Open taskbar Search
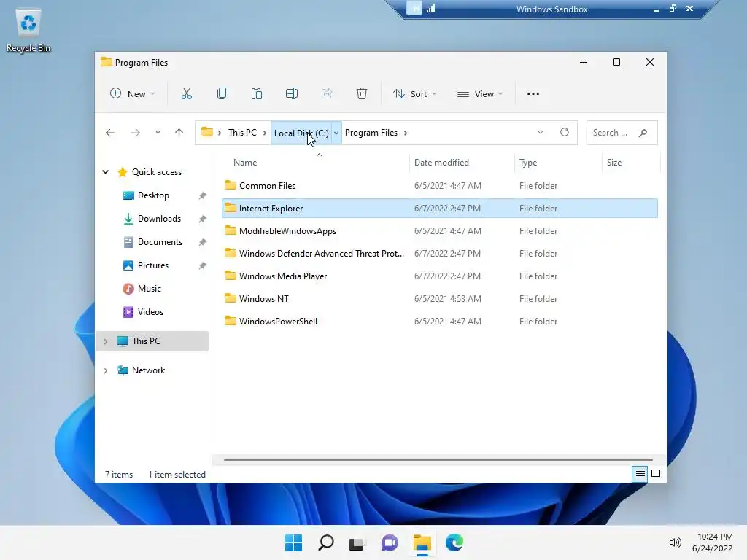 pos(326,542)
